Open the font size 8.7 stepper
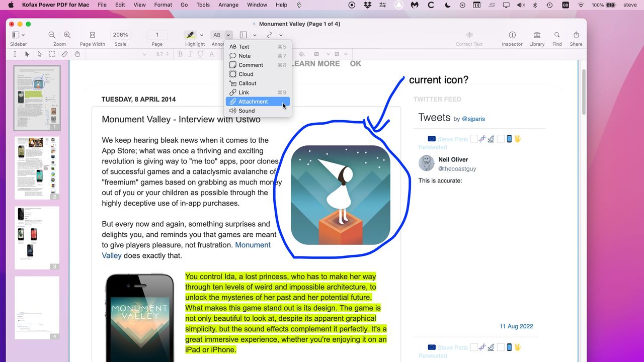The width and height of the screenshot is (644, 362). point(168,54)
